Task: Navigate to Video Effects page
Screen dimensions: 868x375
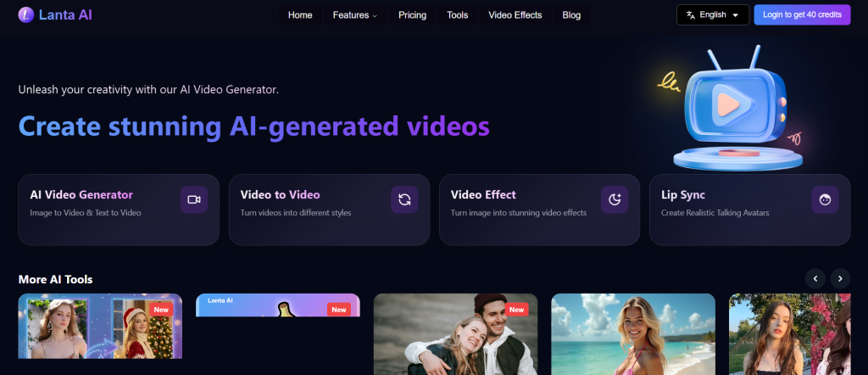Action: pyautogui.click(x=515, y=15)
